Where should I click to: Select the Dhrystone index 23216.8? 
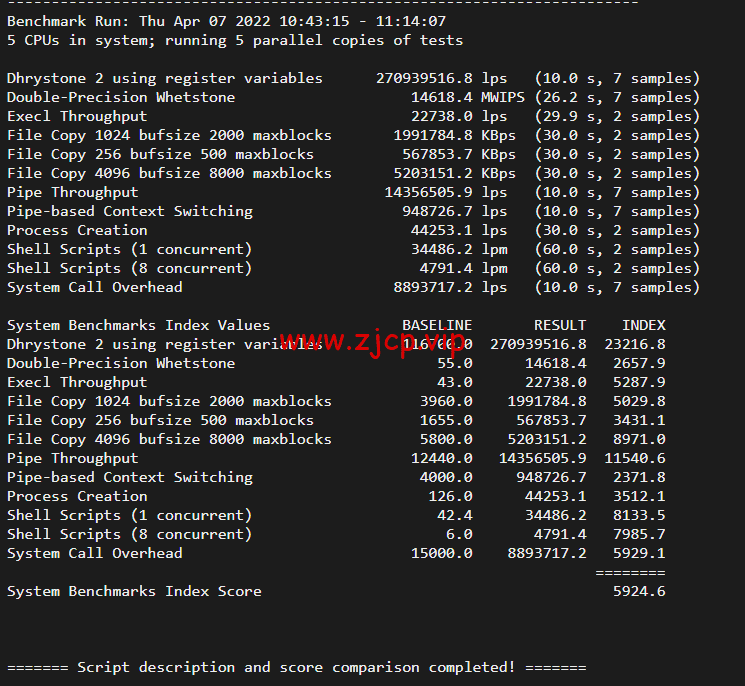point(635,344)
